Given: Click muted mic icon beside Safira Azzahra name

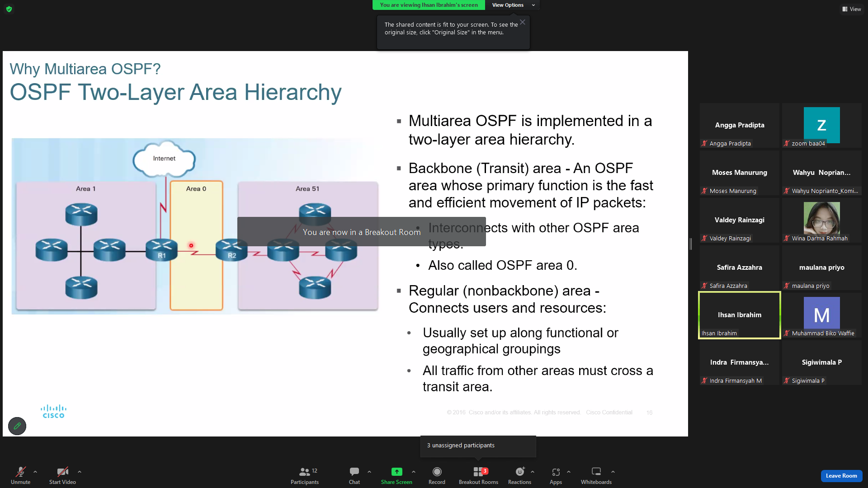Looking at the screenshot, I should 704,286.
